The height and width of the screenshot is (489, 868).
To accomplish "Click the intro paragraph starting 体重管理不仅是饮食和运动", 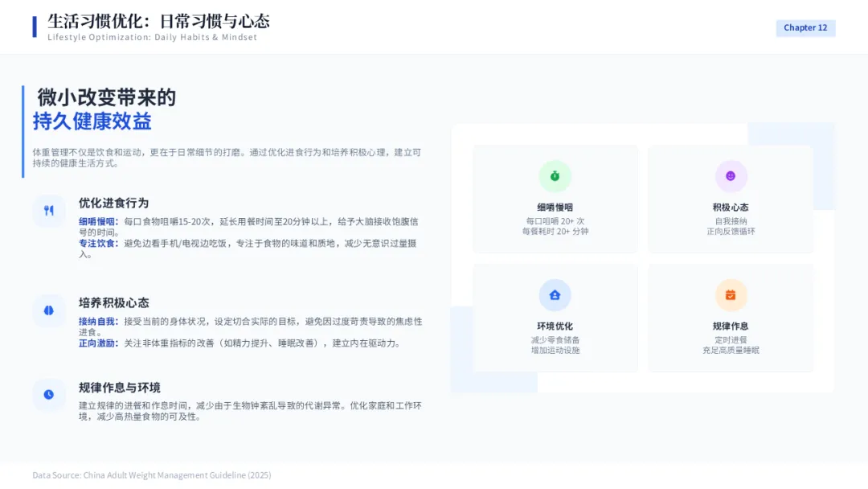I will pos(227,158).
